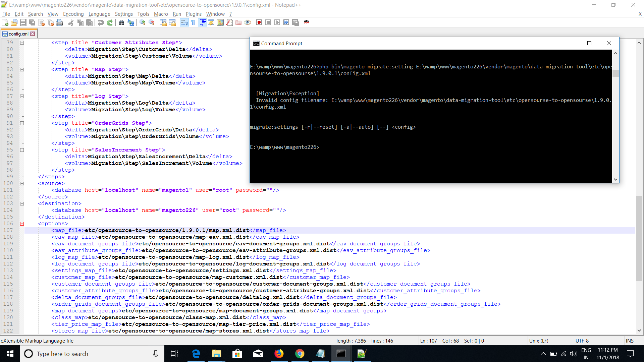Click the Replace toolbar icon
The width and height of the screenshot is (644, 362).
130,22
